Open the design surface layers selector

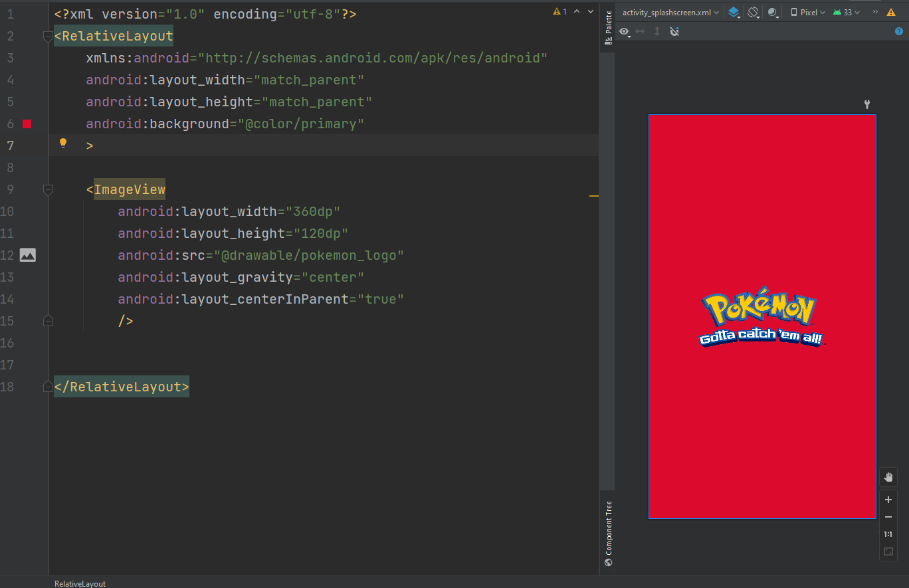point(734,13)
